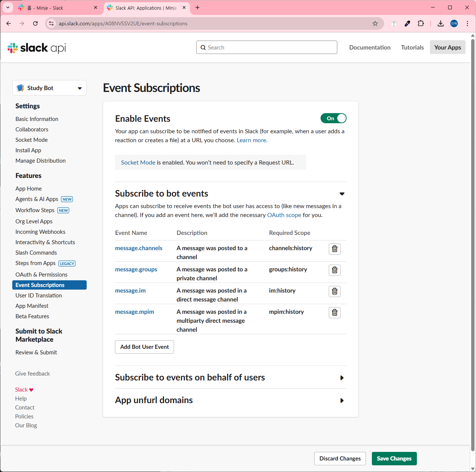The width and height of the screenshot is (476, 472).
Task: Expand Subscribe to events on behalf of users
Action: point(342,378)
